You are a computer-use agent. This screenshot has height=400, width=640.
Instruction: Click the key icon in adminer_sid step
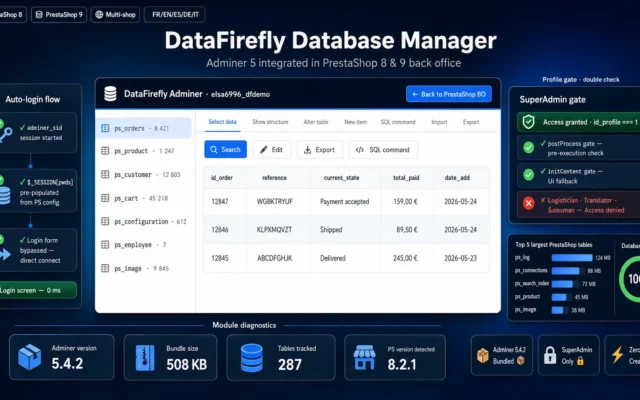coord(5,134)
